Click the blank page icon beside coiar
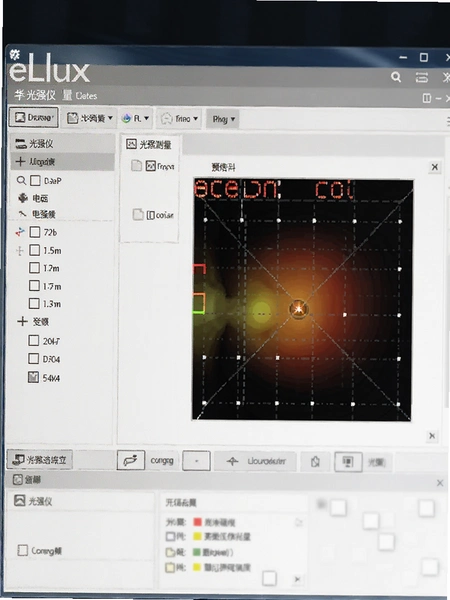Image resolution: width=450 pixels, height=600 pixels. point(138,214)
